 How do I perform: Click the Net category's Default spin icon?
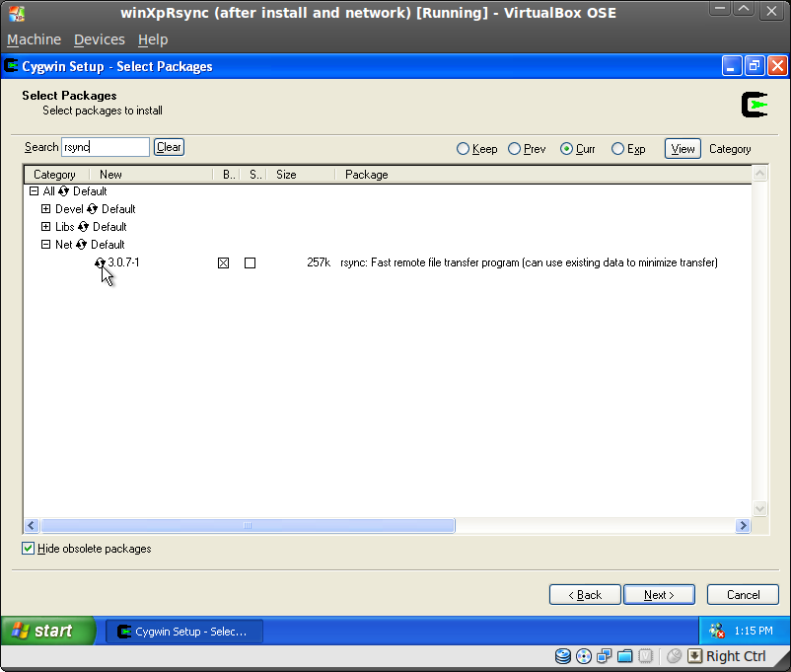pos(82,244)
